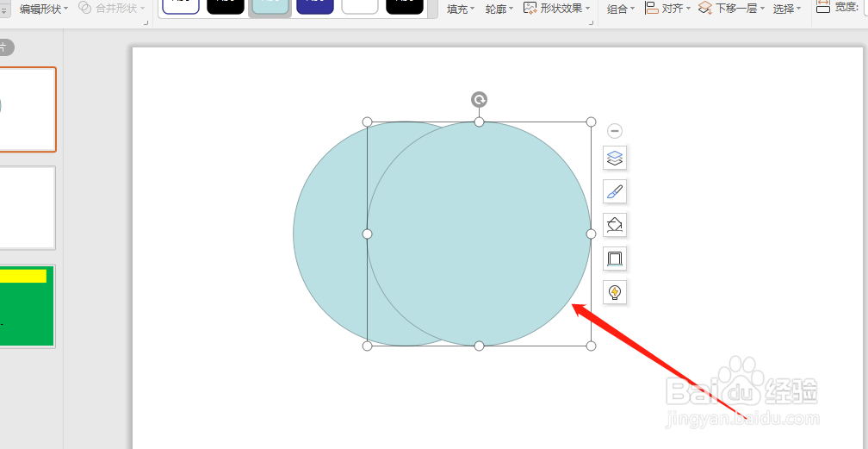The height and width of the screenshot is (449, 868).
Task: Click inside the selected right circle
Action: (x=479, y=234)
